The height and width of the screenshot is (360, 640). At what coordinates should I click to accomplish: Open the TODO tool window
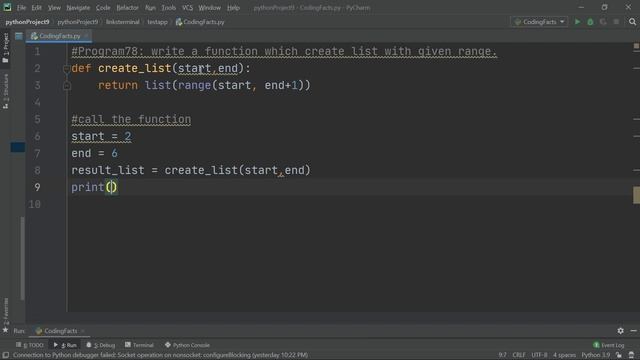click(29, 345)
